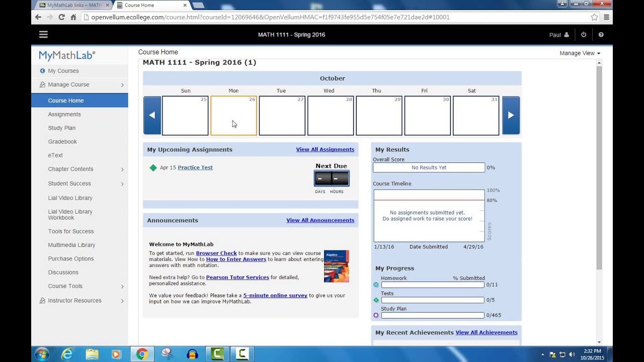Reload the page with the refresh icon

click(x=61, y=17)
